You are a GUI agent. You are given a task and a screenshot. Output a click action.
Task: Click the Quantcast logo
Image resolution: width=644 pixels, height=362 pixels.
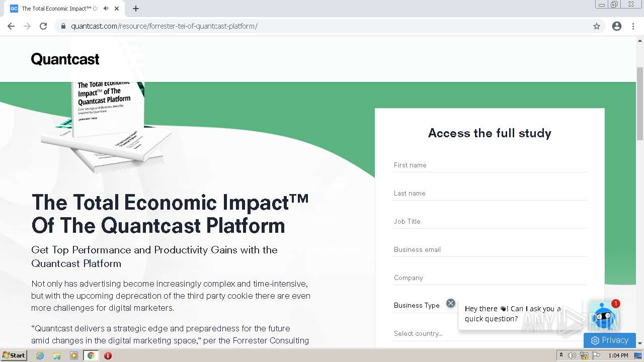pos(65,59)
